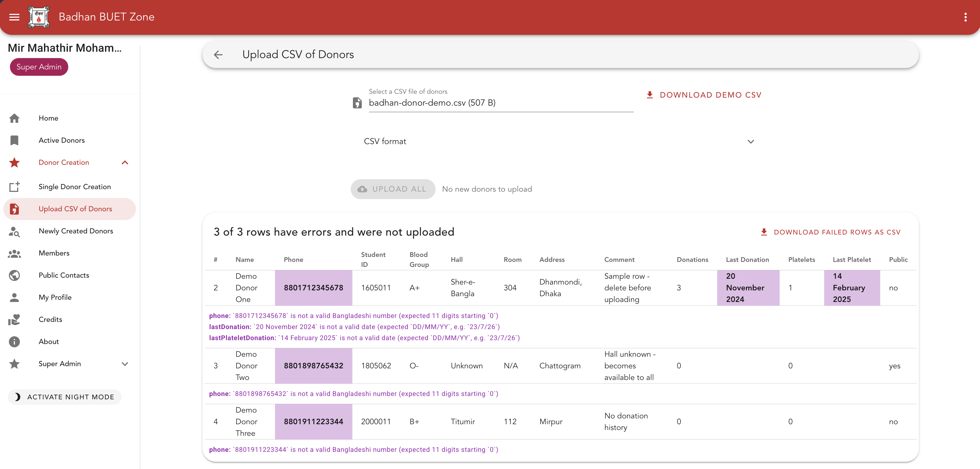Click the user name Mir Mahathir Moham…
This screenshot has height=469, width=980.
(65, 48)
